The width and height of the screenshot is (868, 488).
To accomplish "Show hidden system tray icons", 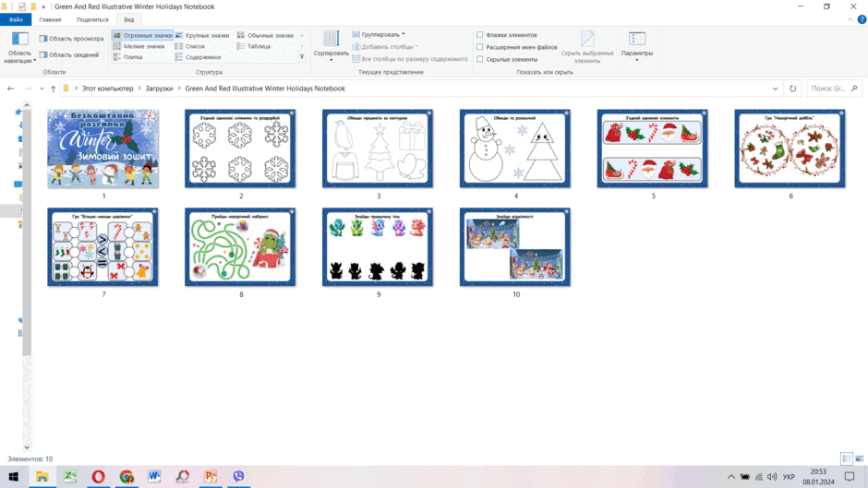I will pyautogui.click(x=730, y=476).
